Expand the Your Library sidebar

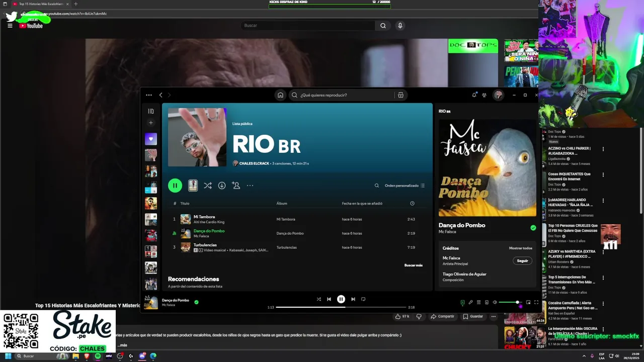click(151, 111)
